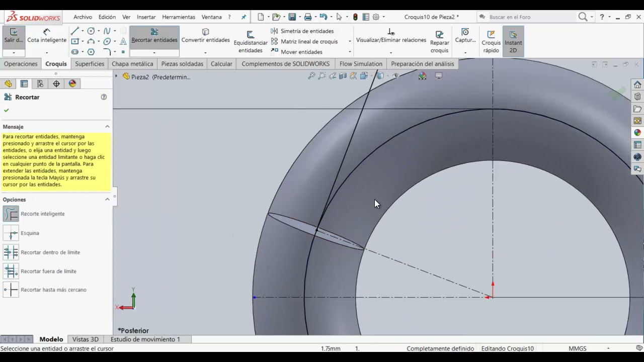The height and width of the screenshot is (362, 644).
Task: Click Mover entidades button
Action: pyautogui.click(x=297, y=52)
